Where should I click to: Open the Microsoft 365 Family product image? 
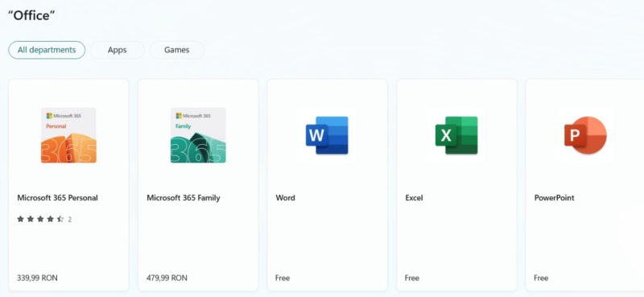point(198,135)
